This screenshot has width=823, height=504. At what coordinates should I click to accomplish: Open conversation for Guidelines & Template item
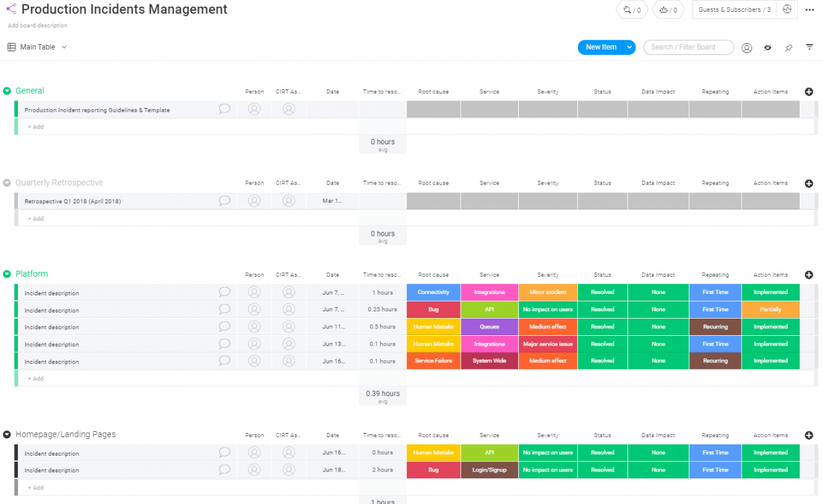[225, 109]
